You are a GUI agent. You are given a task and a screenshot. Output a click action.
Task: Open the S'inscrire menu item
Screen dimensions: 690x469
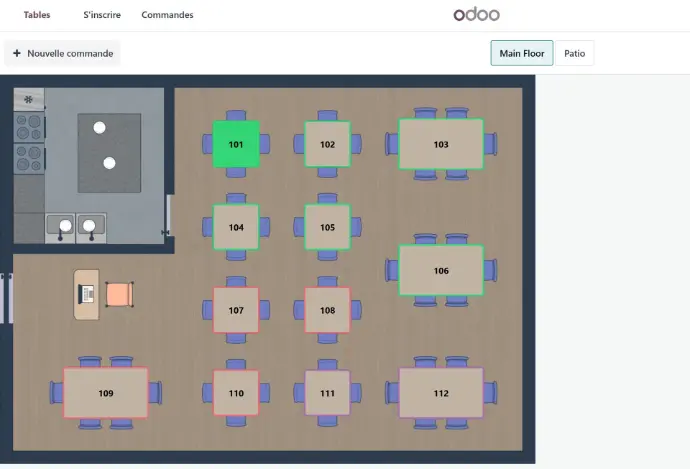(x=102, y=15)
